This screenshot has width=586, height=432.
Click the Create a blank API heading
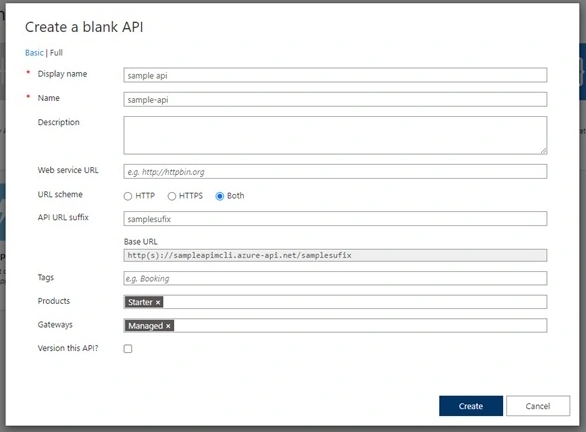pos(84,27)
